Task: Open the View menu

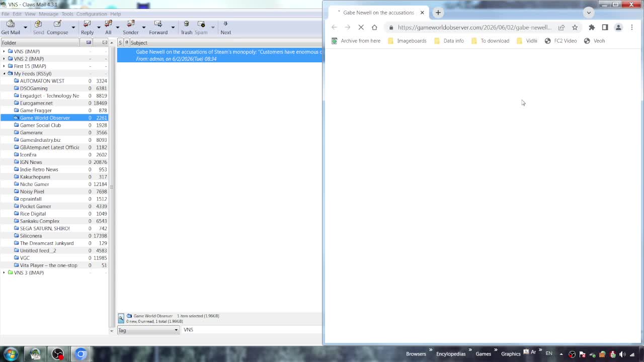Action: (x=30, y=14)
